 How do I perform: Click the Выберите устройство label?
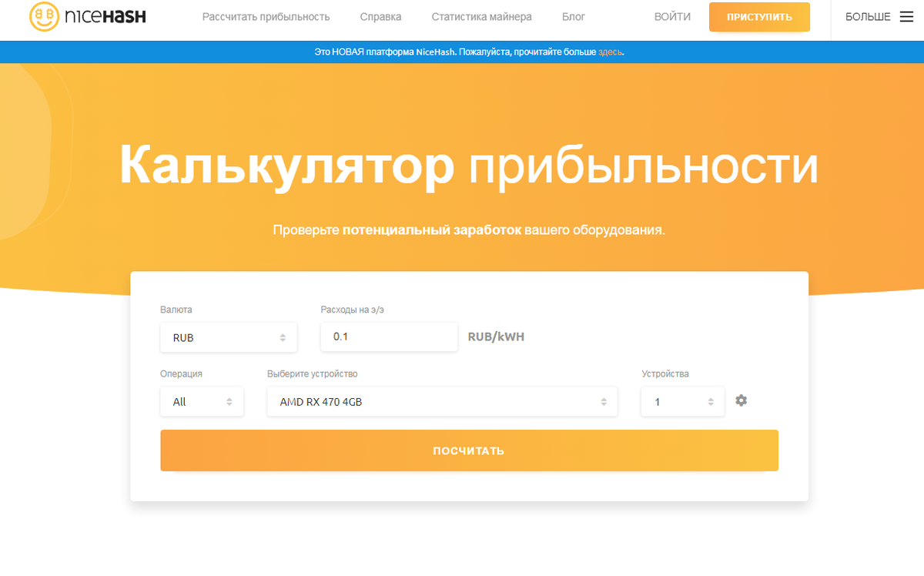(x=313, y=374)
